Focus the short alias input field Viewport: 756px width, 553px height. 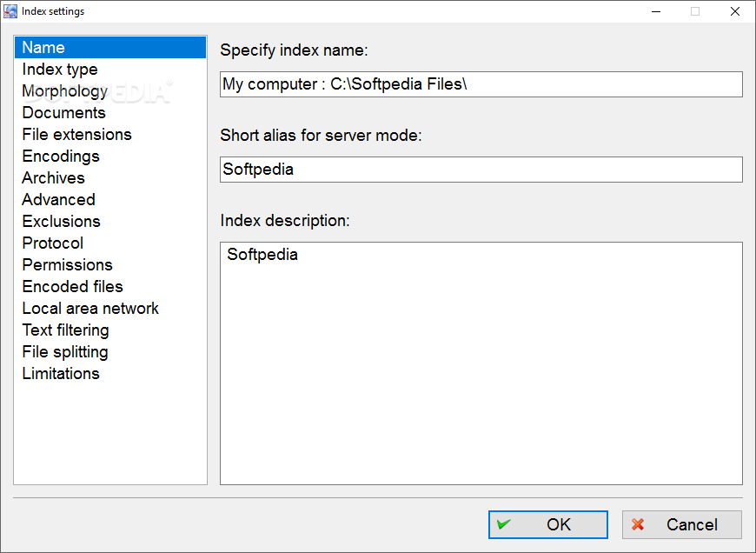click(x=481, y=170)
